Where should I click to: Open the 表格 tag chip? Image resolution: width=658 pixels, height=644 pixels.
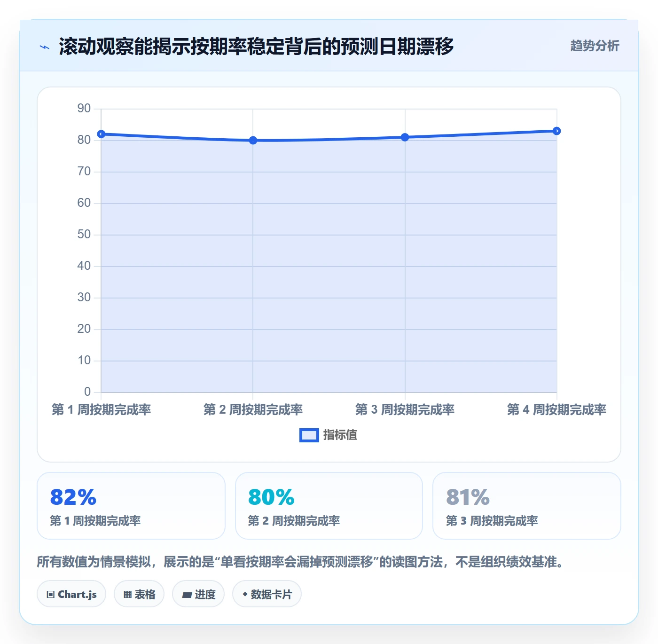pos(139,594)
